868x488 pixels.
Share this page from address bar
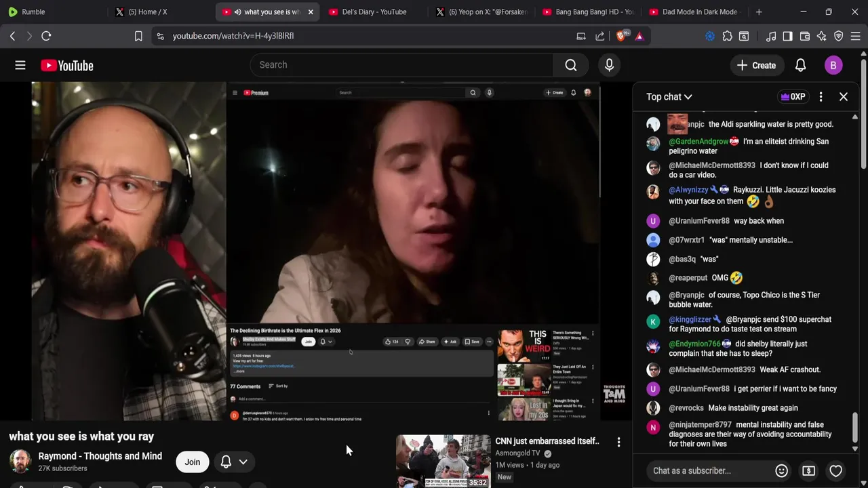pyautogui.click(x=600, y=36)
